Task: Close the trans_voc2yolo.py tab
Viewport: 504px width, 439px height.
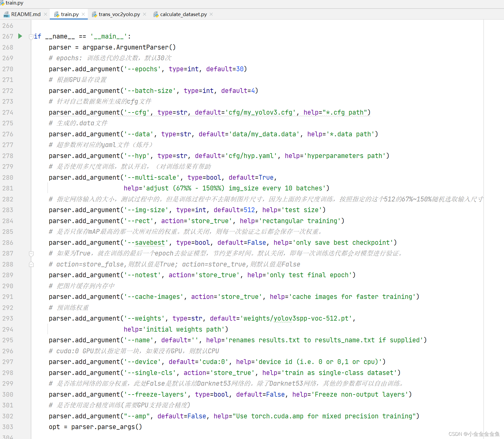Action: [145, 14]
